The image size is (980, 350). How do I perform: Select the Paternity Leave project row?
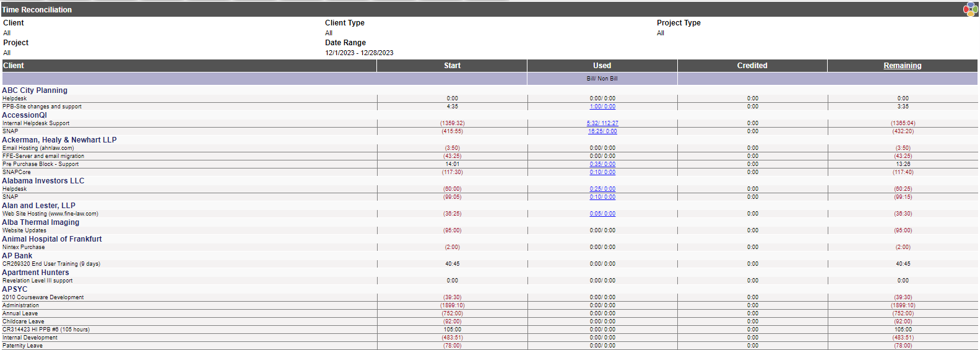click(x=490, y=346)
